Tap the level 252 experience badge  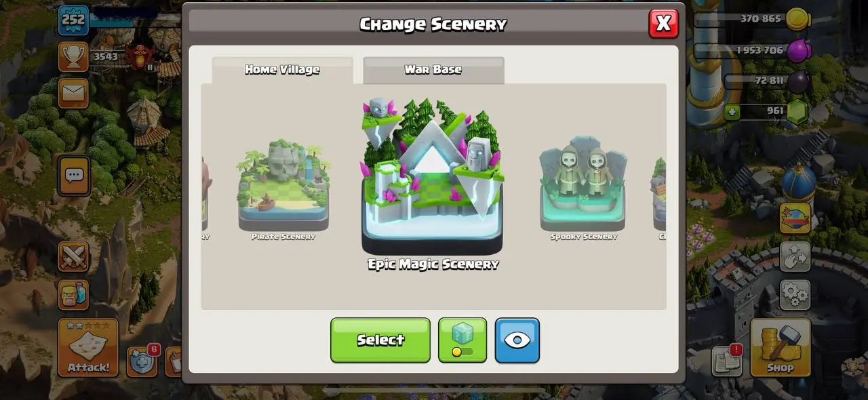pyautogui.click(x=73, y=20)
